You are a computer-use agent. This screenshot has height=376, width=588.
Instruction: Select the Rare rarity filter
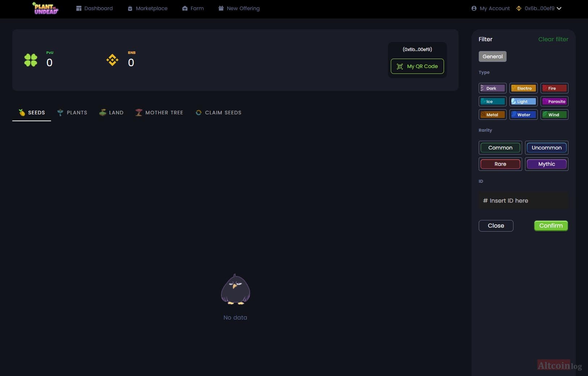[x=500, y=164]
